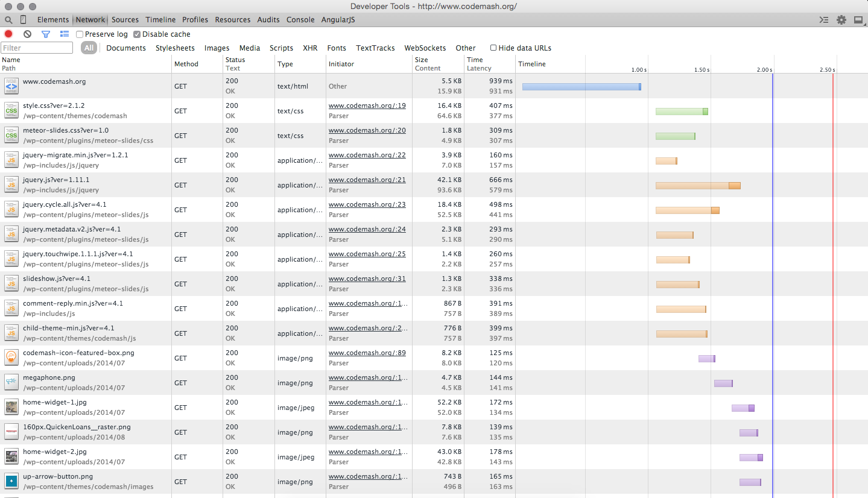868x498 pixels.
Task: Toggle device mode phone icon
Action: pyautogui.click(x=24, y=20)
